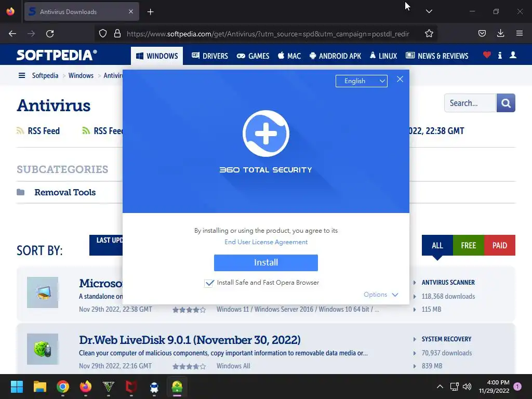Open the robot mascot app in taskbar
Image resolution: width=532 pixels, height=399 pixels.
(154, 387)
